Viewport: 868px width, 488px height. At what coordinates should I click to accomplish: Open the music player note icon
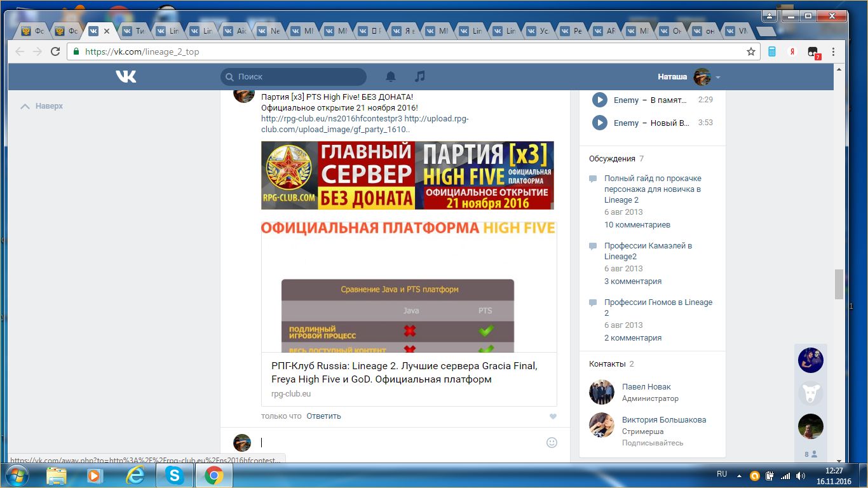419,76
